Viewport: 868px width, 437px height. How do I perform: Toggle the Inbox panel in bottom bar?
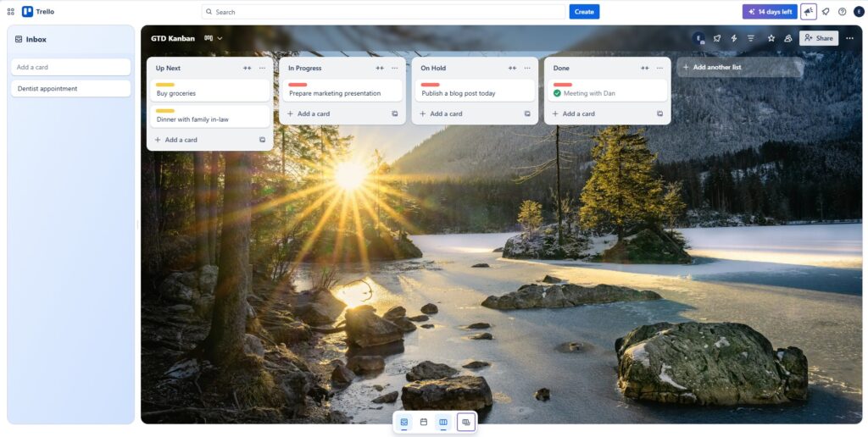[x=404, y=422]
